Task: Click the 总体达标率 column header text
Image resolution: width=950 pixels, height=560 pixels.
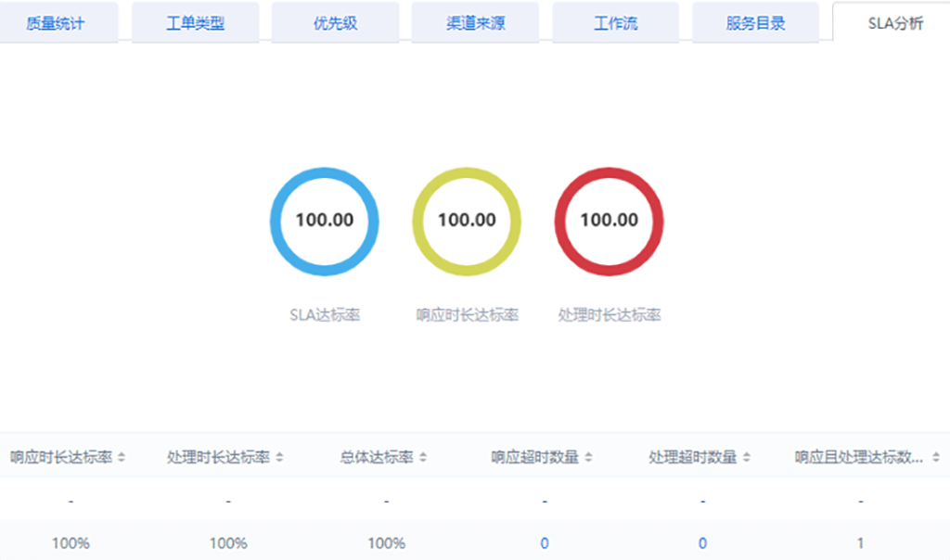Action: pos(377,457)
